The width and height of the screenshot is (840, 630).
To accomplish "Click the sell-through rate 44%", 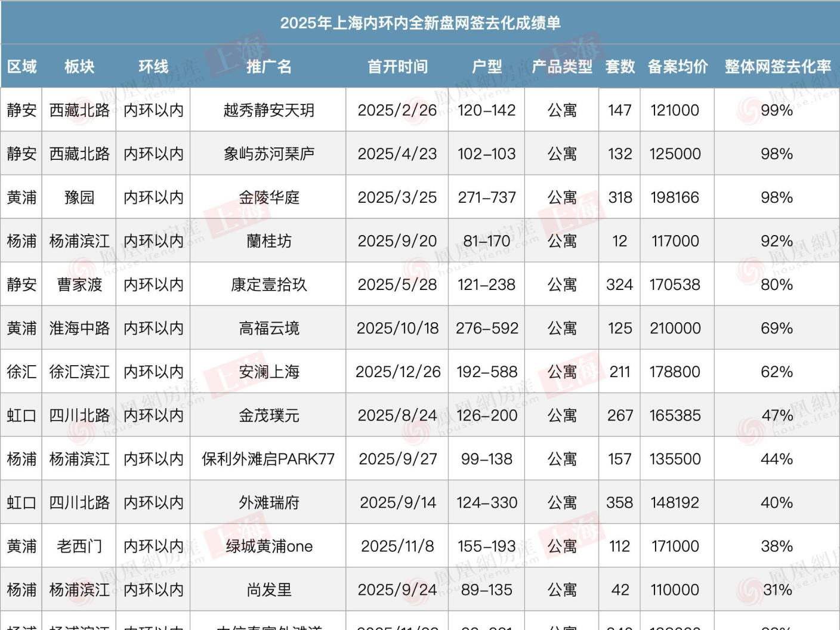I will (x=777, y=459).
